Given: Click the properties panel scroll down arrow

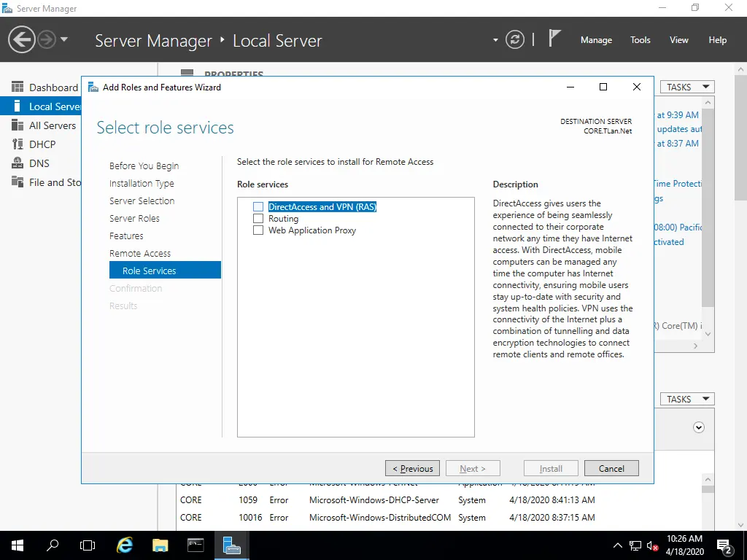Looking at the screenshot, I should (708, 334).
